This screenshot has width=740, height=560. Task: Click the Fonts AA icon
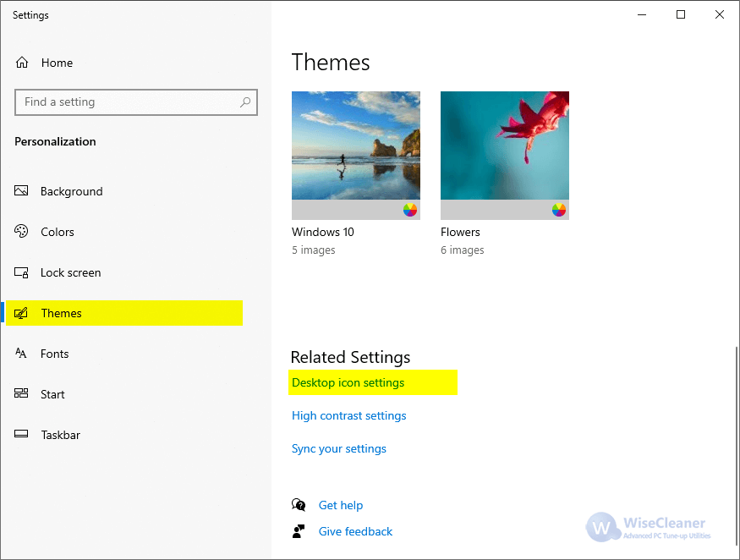point(21,354)
